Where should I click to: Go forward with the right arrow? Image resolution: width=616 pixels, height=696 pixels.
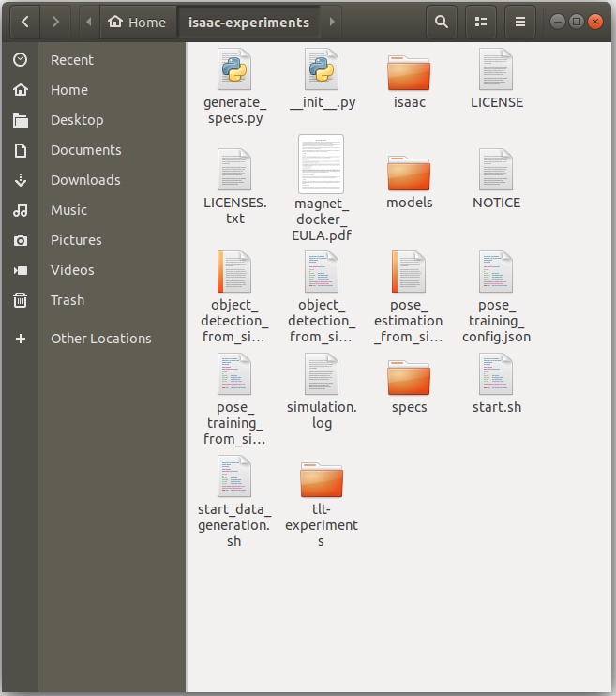pyautogui.click(x=56, y=22)
